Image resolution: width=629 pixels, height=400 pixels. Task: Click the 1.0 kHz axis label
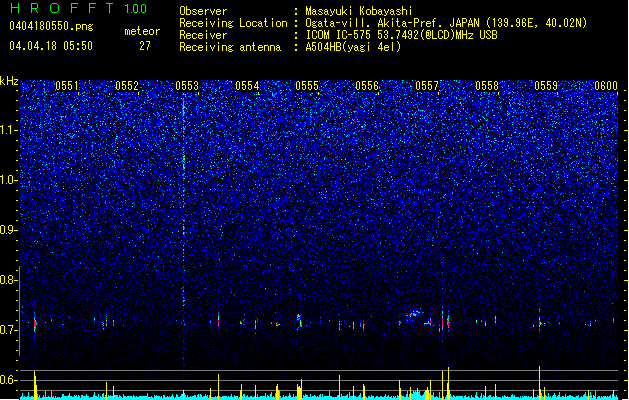tap(9, 180)
